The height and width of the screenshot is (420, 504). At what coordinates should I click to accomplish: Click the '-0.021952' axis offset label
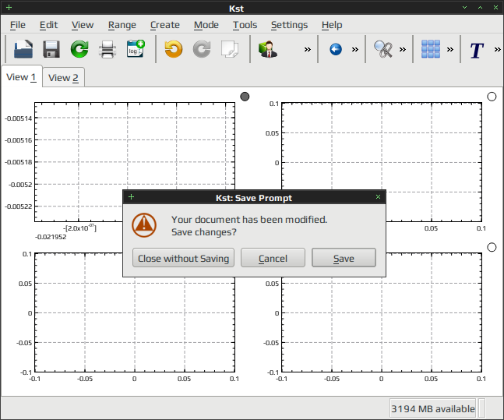click(x=51, y=237)
